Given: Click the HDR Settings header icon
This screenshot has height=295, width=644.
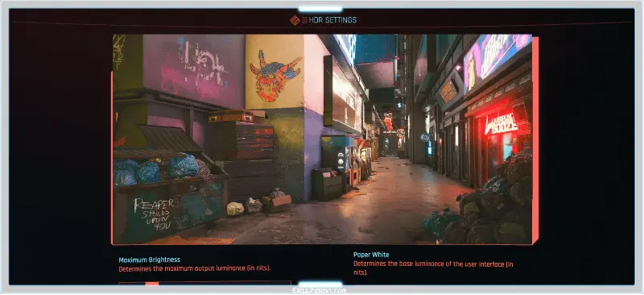Looking at the screenshot, I should (x=295, y=20).
